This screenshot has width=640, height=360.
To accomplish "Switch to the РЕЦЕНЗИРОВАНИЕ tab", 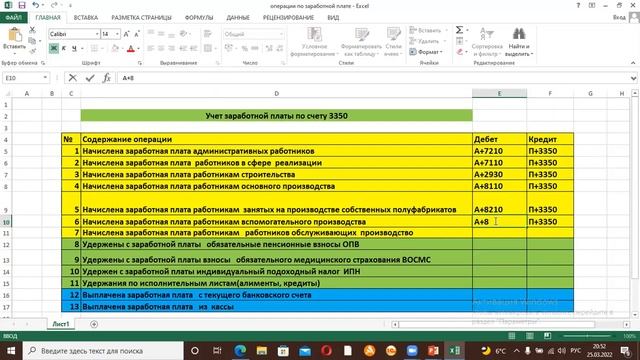I will point(288,18).
